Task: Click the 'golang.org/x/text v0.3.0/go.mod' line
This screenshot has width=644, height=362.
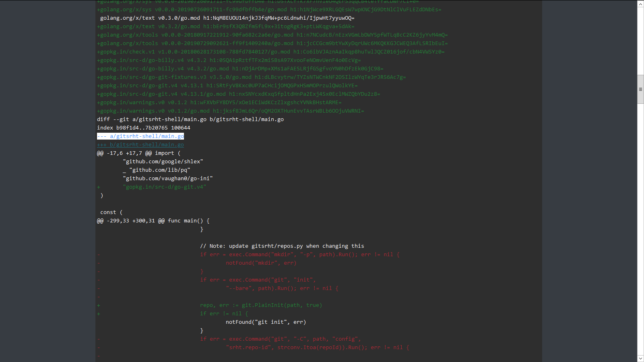Action: click(227, 18)
